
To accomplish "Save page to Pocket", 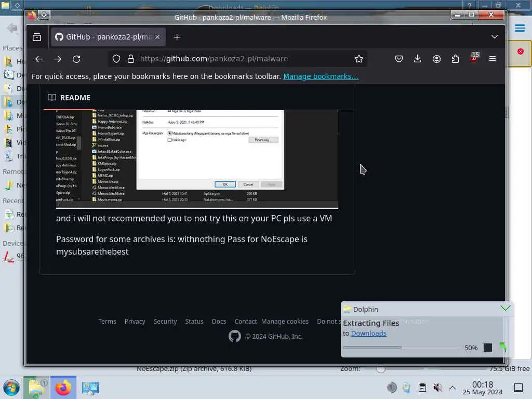I will [399, 59].
